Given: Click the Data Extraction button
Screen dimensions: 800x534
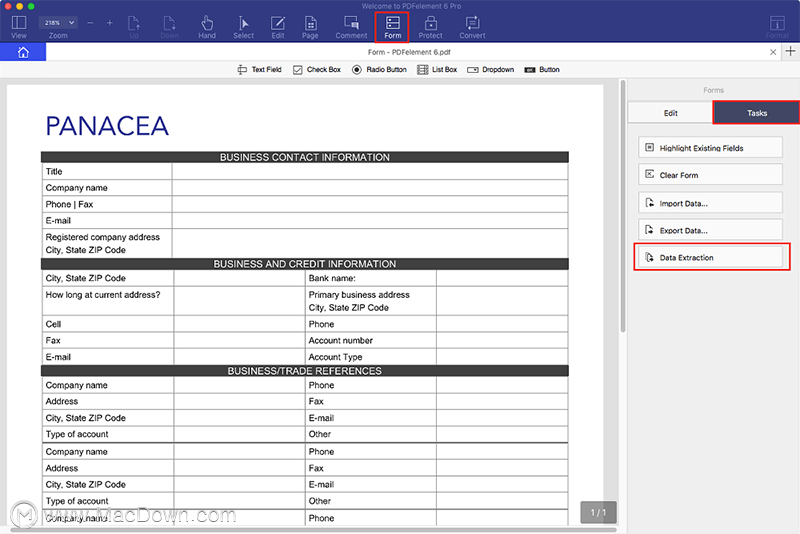Looking at the screenshot, I should coord(710,257).
